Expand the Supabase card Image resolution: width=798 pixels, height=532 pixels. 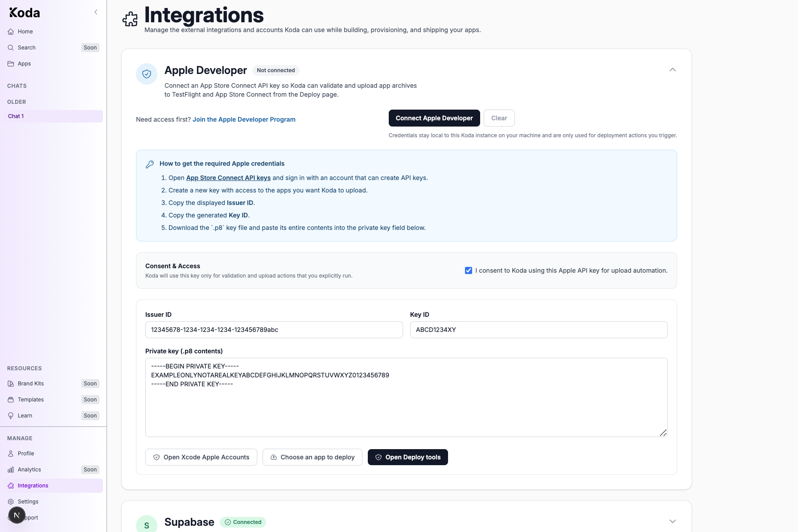click(673, 521)
